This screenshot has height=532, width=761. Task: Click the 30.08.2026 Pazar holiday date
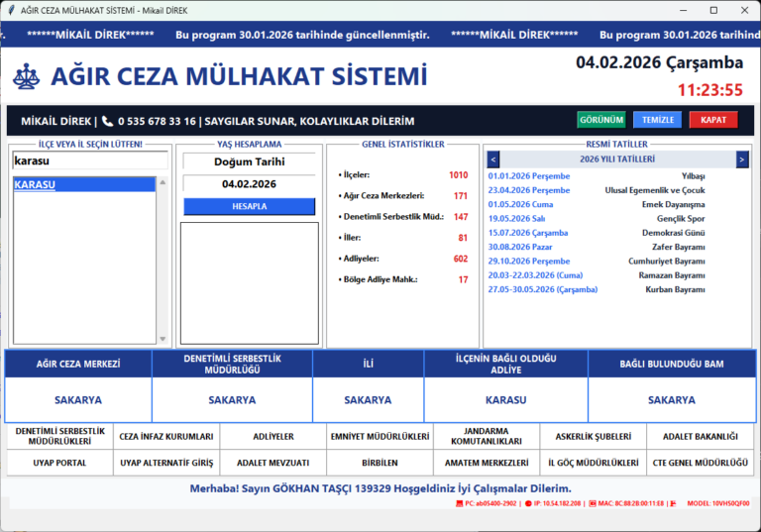pyautogui.click(x=520, y=247)
